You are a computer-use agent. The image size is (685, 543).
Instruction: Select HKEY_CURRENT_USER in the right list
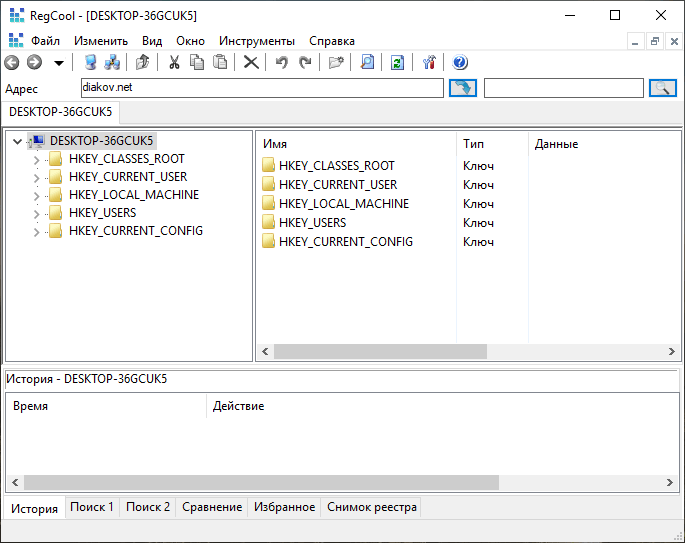(x=337, y=185)
